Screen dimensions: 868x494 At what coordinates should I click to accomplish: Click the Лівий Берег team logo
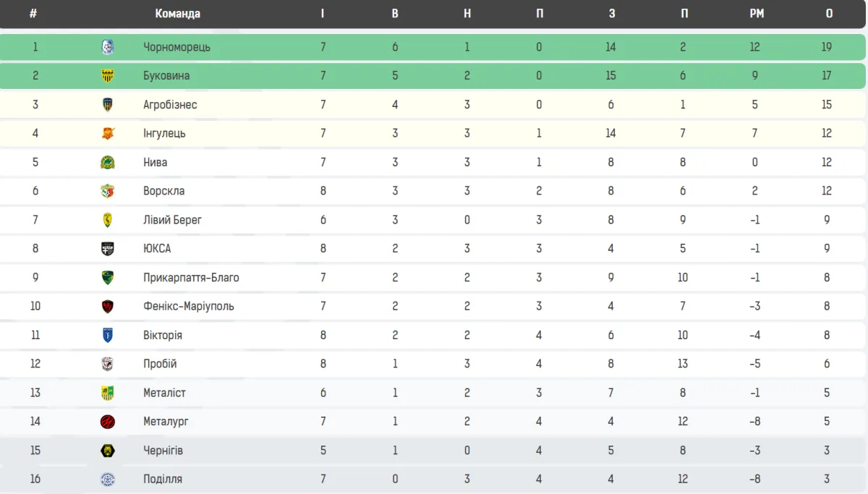[107, 220]
